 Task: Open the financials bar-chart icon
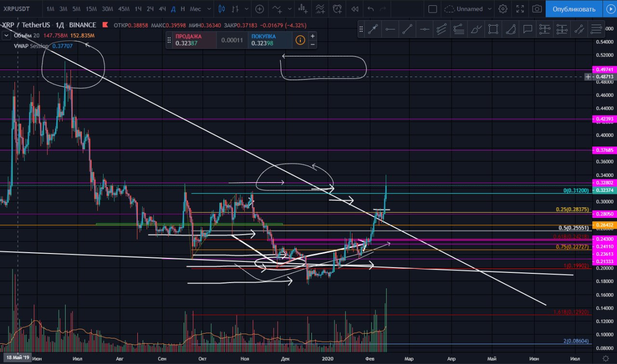click(x=303, y=9)
